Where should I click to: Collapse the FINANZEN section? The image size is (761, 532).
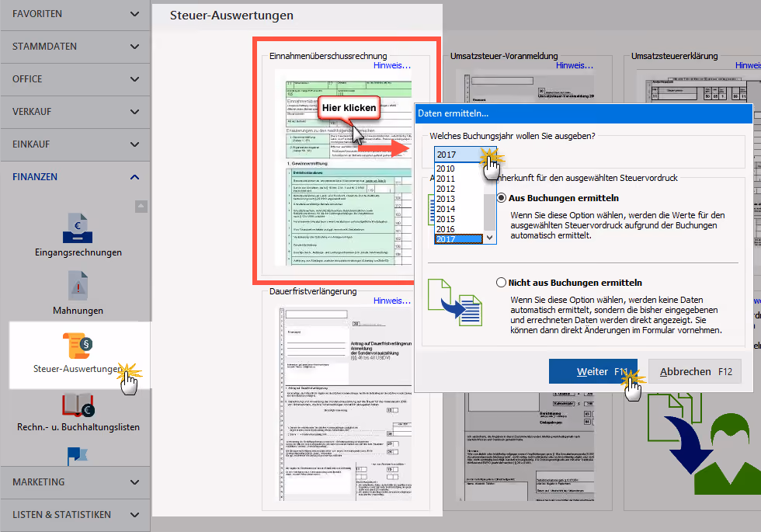(75, 177)
